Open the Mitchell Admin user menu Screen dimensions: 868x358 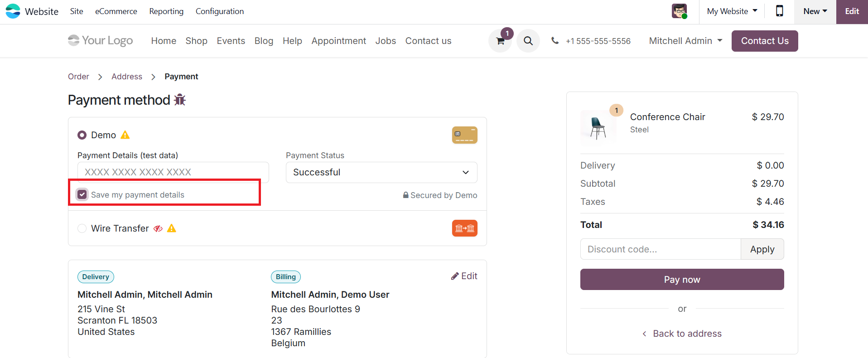tap(685, 41)
